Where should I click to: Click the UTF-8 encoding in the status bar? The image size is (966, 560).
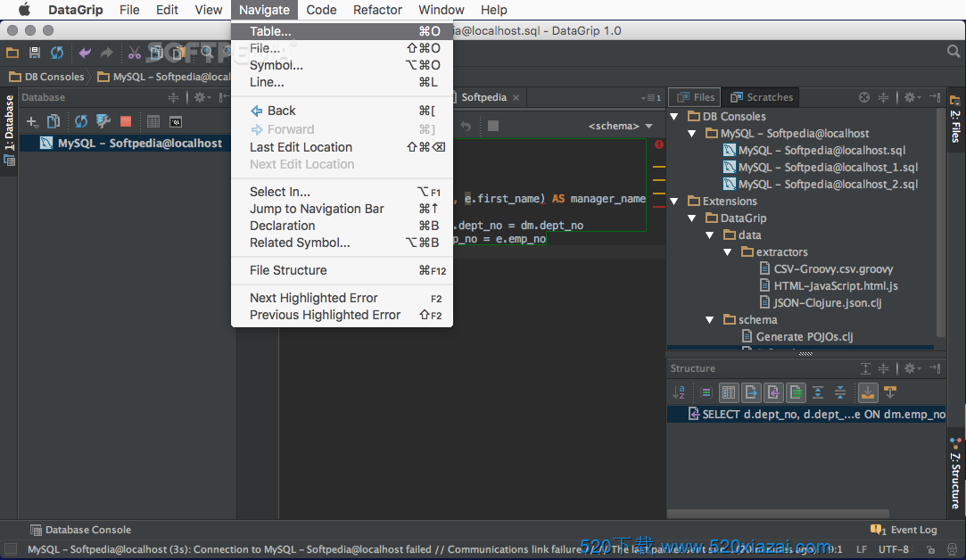click(x=893, y=549)
